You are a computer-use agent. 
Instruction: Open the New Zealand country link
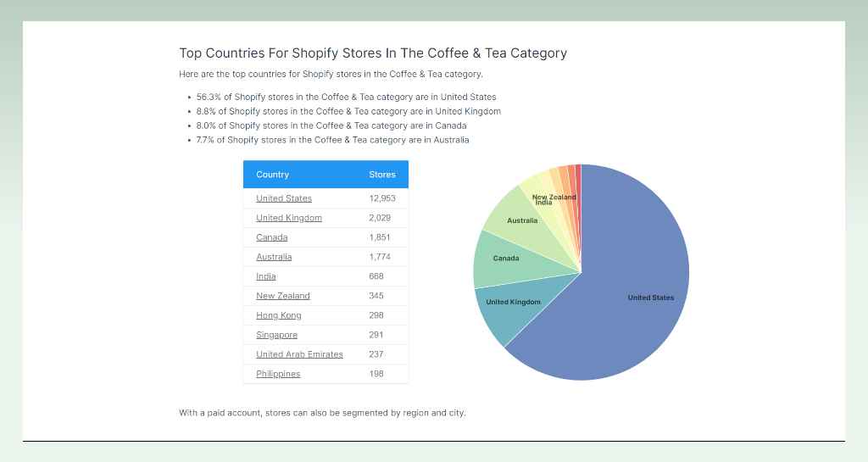click(x=283, y=296)
